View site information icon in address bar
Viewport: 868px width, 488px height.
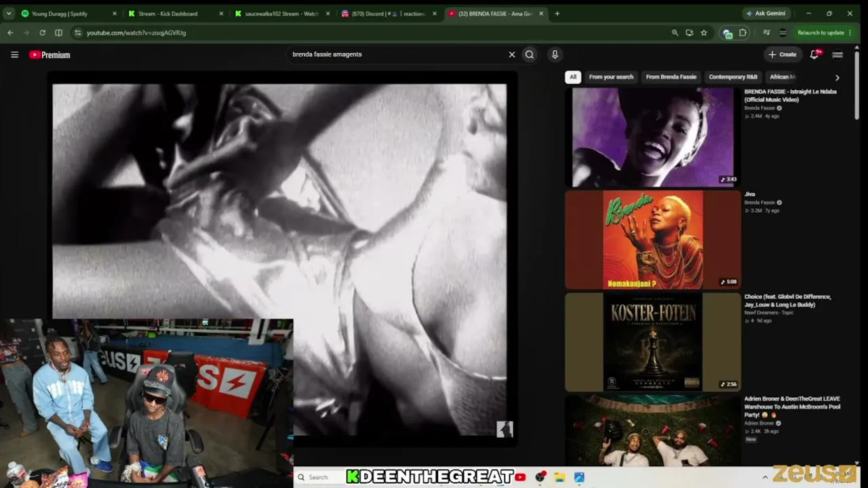tap(77, 33)
